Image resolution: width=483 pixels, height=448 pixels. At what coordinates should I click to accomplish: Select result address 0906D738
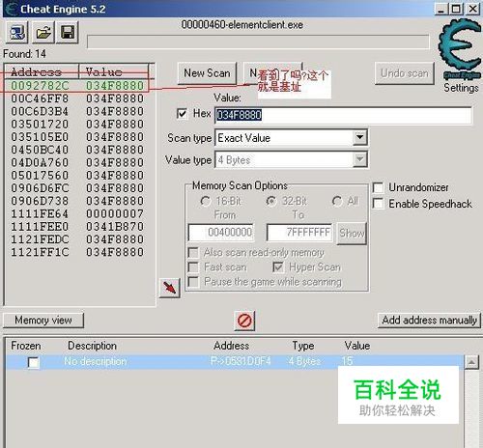40,201
